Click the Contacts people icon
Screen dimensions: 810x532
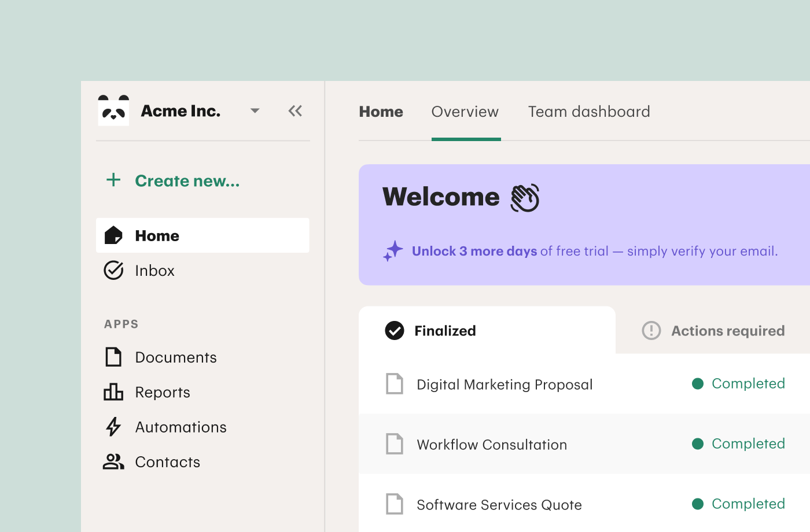pos(113,461)
